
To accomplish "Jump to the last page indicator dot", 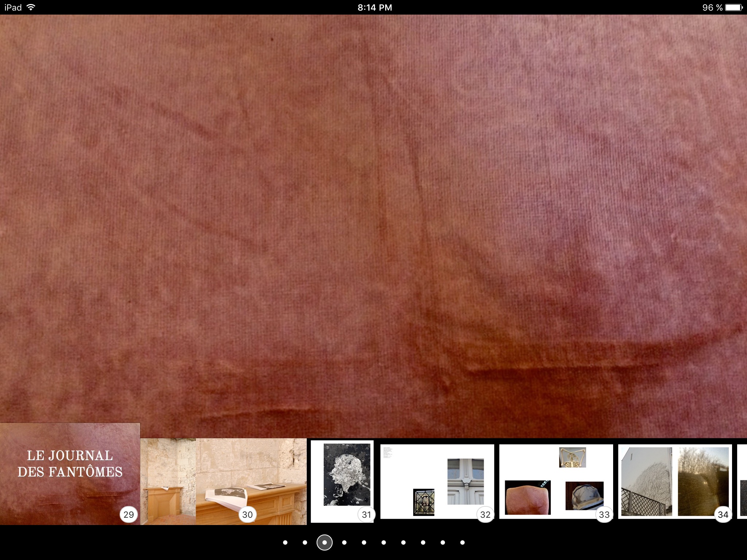I will click(x=462, y=542).
